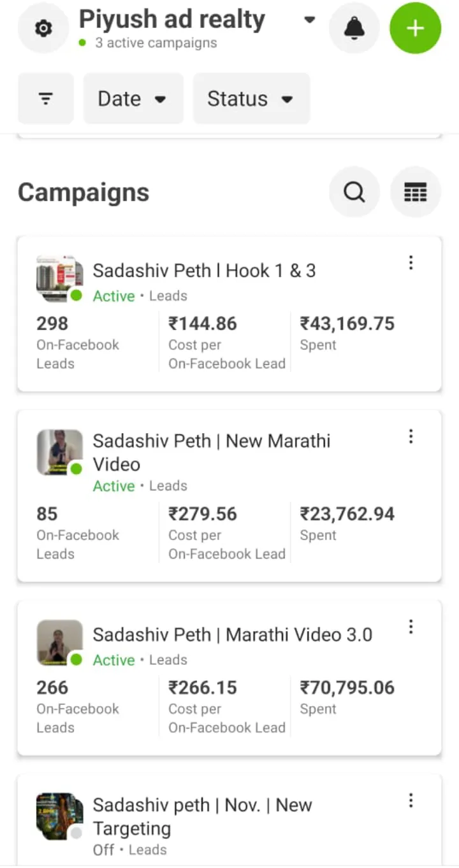
Task: Open the settings gear icon
Action: point(43,28)
